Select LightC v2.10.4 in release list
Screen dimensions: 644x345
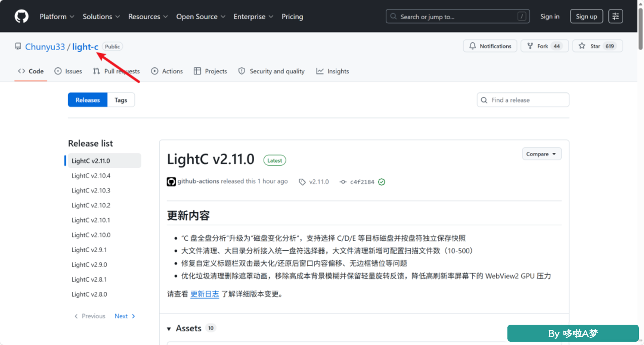pos(91,176)
